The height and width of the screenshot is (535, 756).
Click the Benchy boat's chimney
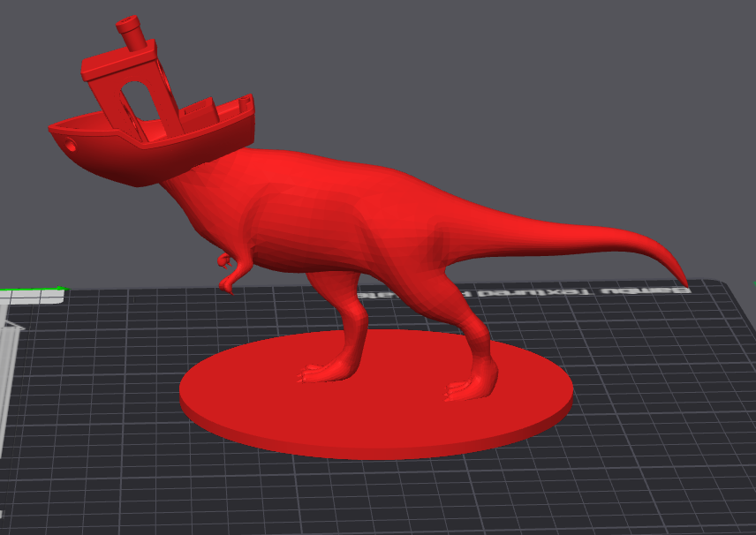130,33
